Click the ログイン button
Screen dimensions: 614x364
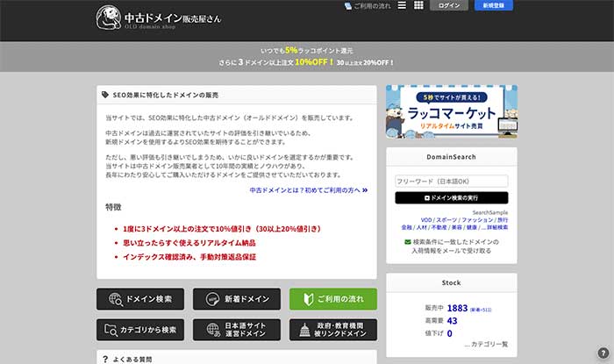tap(449, 5)
